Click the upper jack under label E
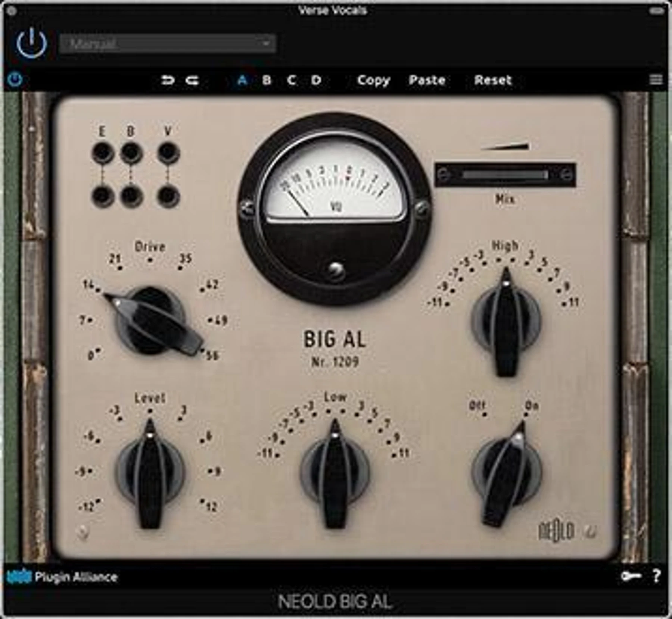Image resolution: width=672 pixels, height=619 pixels. click(x=102, y=153)
